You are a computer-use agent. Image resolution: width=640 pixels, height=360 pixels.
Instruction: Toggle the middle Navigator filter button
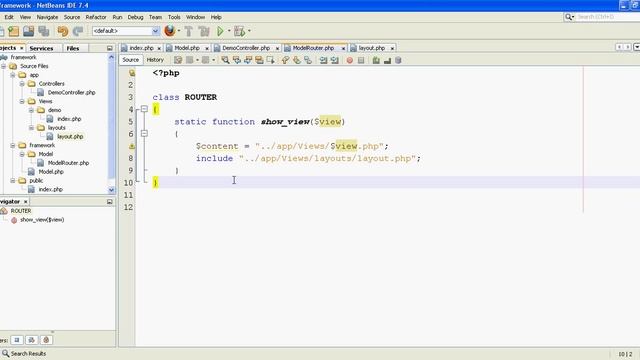tap(31, 340)
